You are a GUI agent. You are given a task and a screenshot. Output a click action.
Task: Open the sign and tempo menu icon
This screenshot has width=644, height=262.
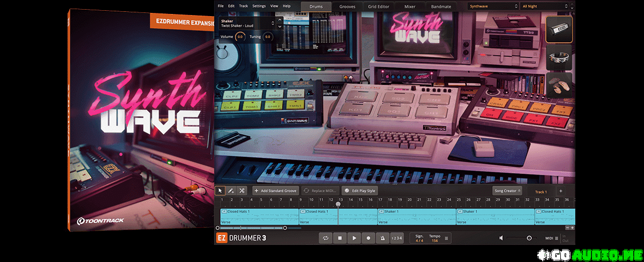pos(447,238)
